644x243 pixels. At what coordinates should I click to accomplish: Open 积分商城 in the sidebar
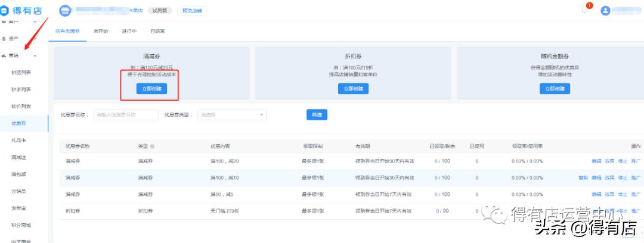pyautogui.click(x=21, y=225)
